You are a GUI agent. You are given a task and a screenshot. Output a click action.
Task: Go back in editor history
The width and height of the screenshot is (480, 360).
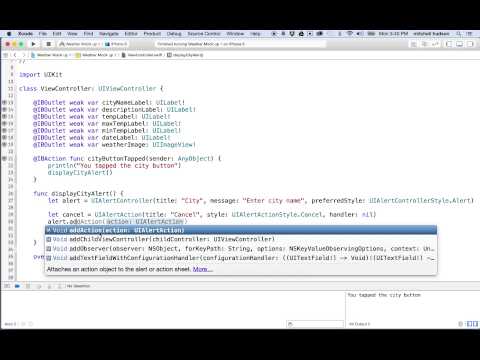tap(15, 55)
